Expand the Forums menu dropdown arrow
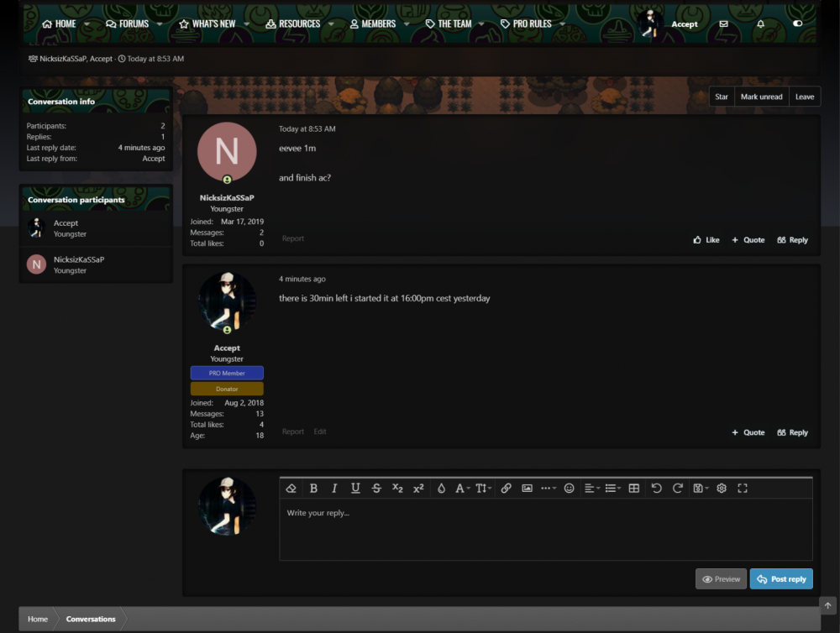The height and width of the screenshot is (633, 840). (x=160, y=24)
